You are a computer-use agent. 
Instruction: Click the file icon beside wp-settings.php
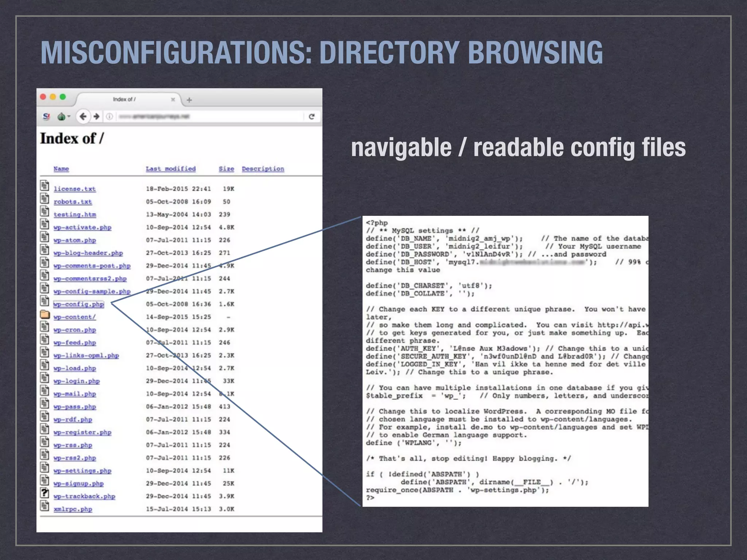[x=44, y=467]
